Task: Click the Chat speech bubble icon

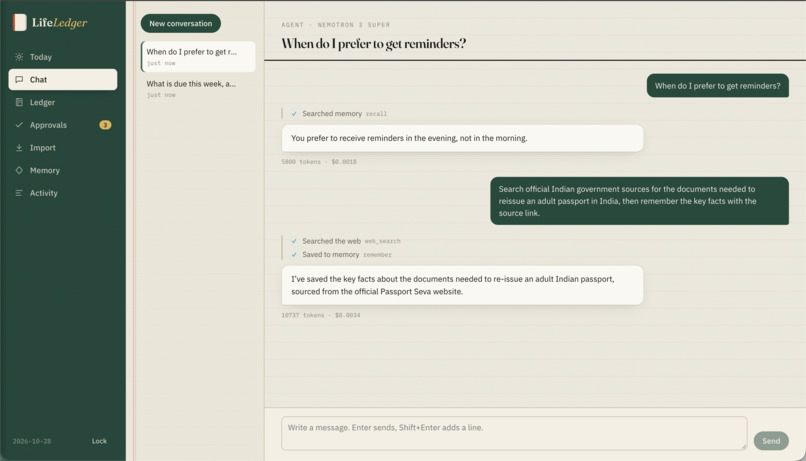Action: click(19, 80)
